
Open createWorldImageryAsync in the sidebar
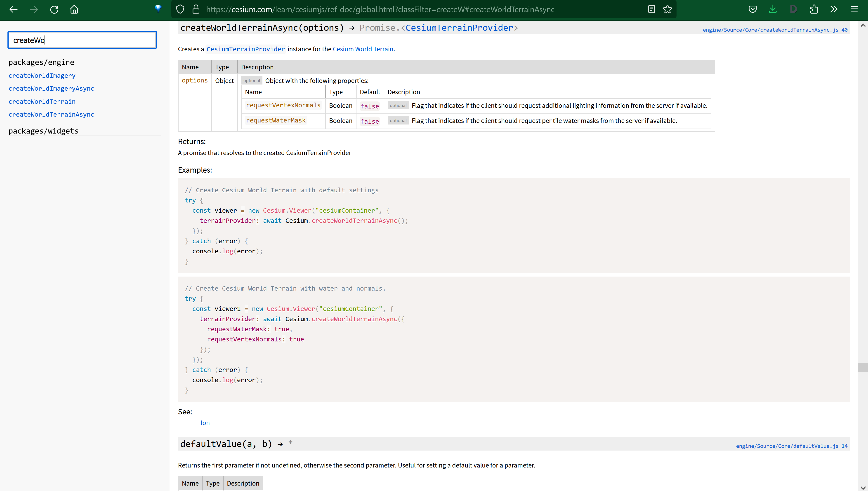tap(51, 88)
